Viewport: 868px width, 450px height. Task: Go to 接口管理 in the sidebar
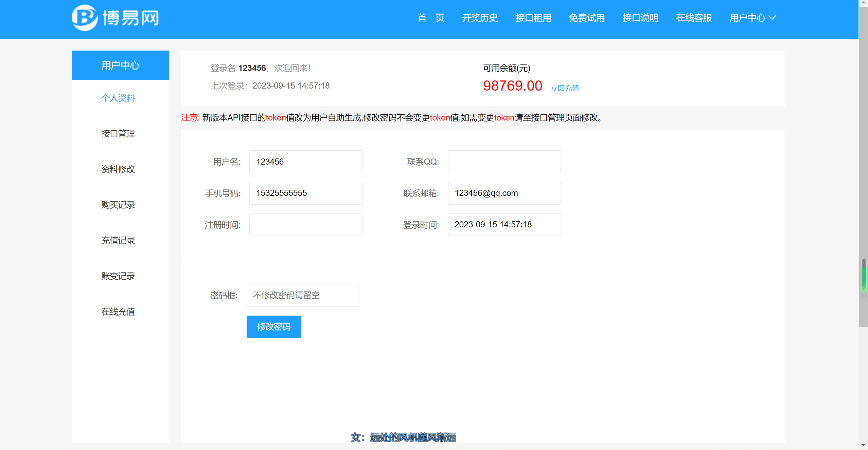pos(118,134)
